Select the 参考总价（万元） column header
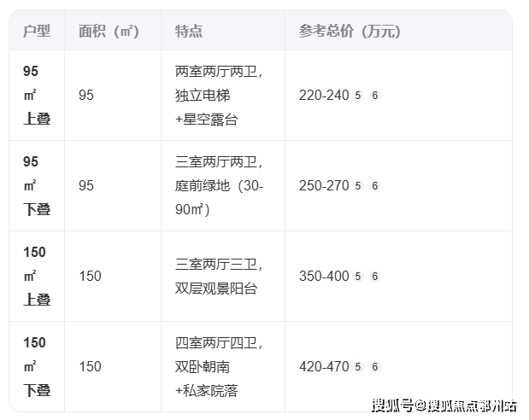 [350, 32]
